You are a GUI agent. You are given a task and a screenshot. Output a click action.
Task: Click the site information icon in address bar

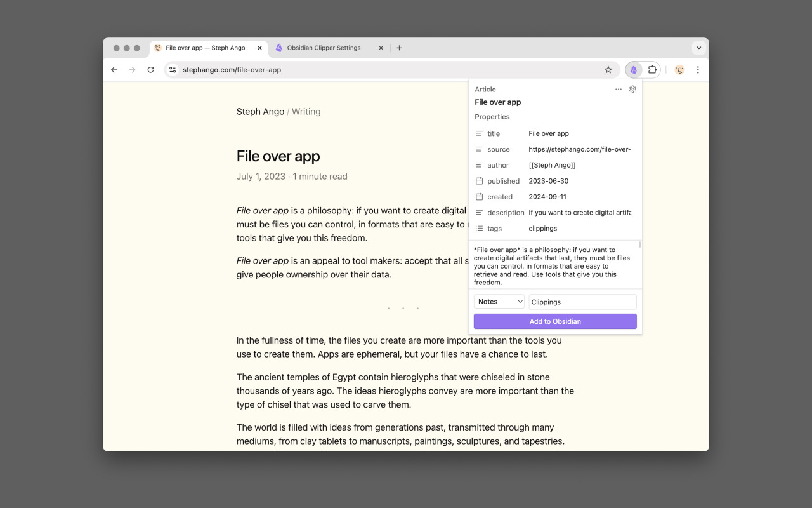[172, 70]
